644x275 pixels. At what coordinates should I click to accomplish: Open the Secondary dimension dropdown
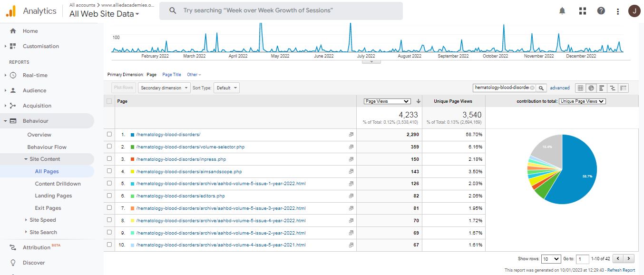click(164, 88)
